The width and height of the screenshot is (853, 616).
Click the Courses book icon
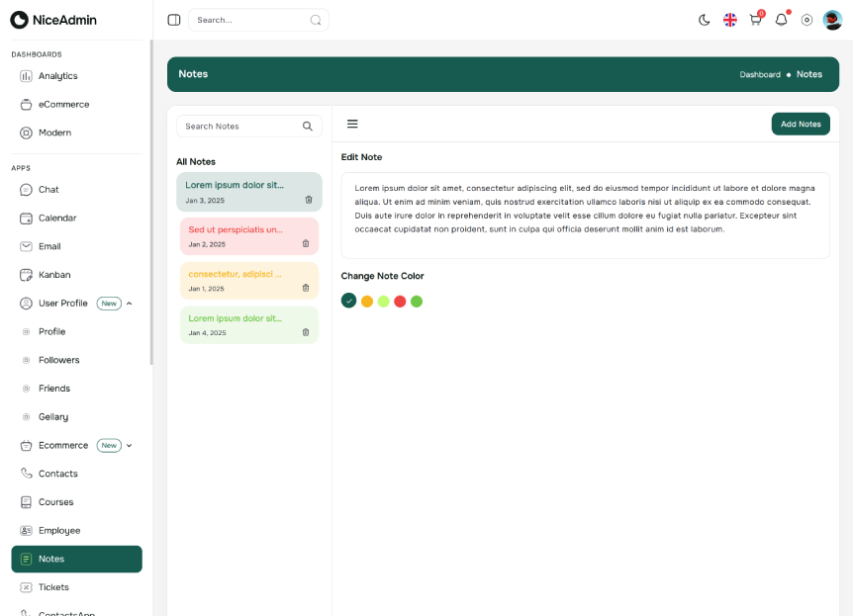pos(26,502)
